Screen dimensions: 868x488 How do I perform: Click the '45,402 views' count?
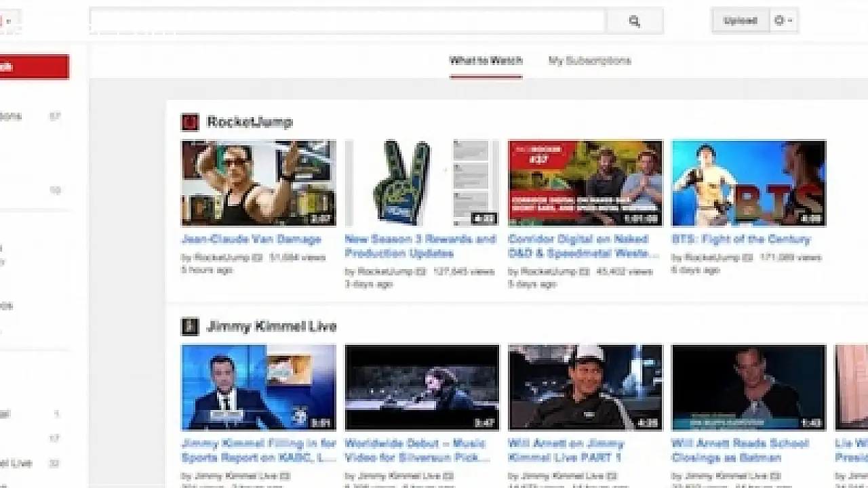[625, 272]
